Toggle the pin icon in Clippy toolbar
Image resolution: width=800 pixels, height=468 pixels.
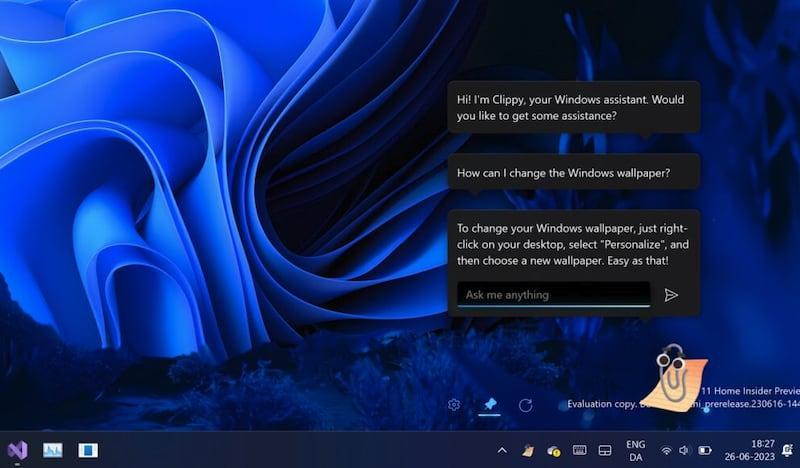[489, 404]
